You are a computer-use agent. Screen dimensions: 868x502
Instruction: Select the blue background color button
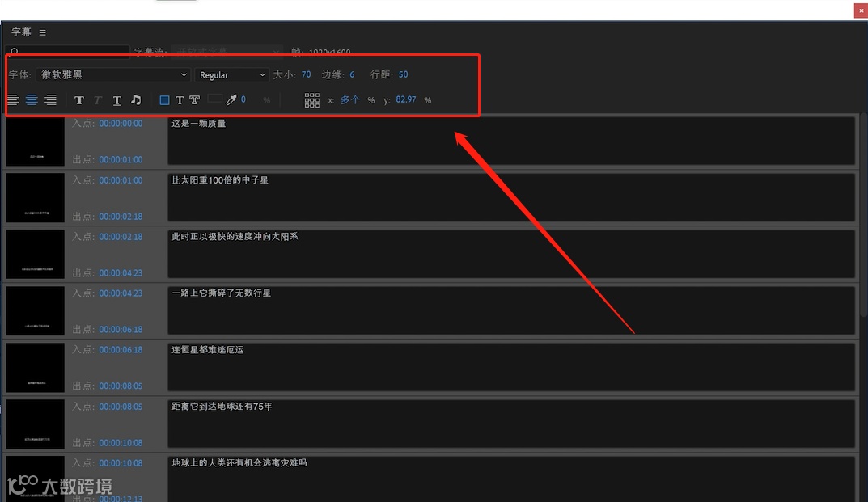click(164, 100)
